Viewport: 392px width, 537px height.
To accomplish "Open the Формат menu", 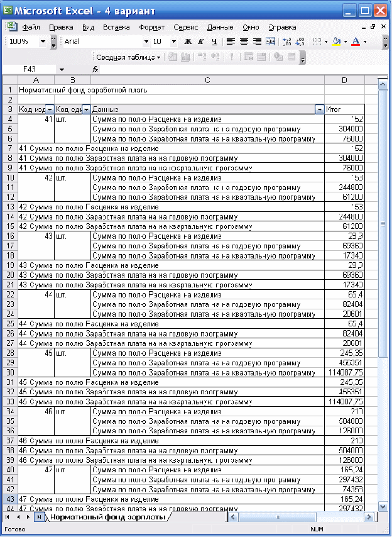I will tap(152, 28).
